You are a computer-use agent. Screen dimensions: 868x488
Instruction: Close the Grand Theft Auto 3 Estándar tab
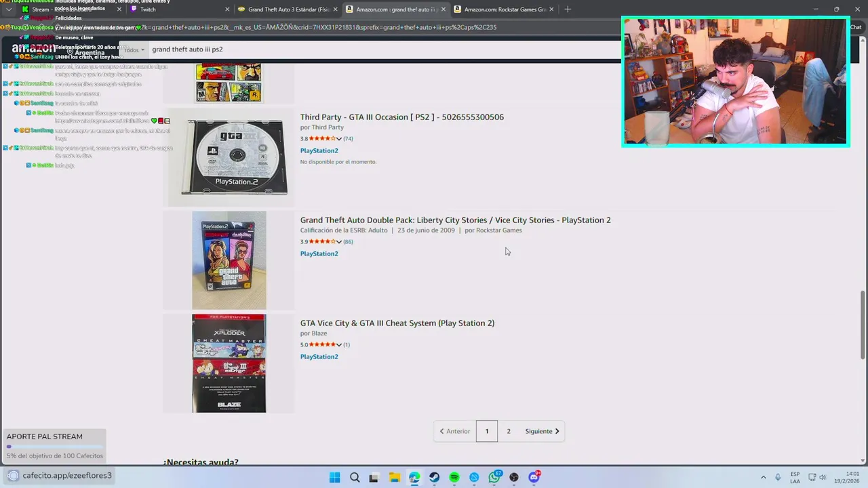[x=335, y=9]
